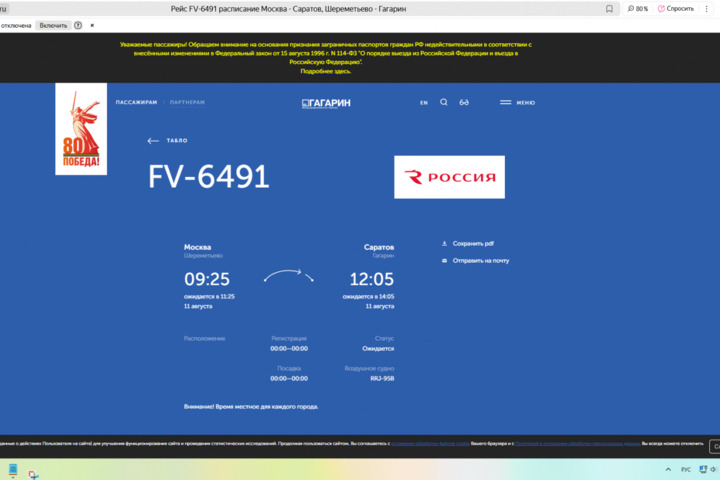Screen dimensions: 720x480
Task: Bookmark the page via address bar icon
Action: [x=609, y=9]
